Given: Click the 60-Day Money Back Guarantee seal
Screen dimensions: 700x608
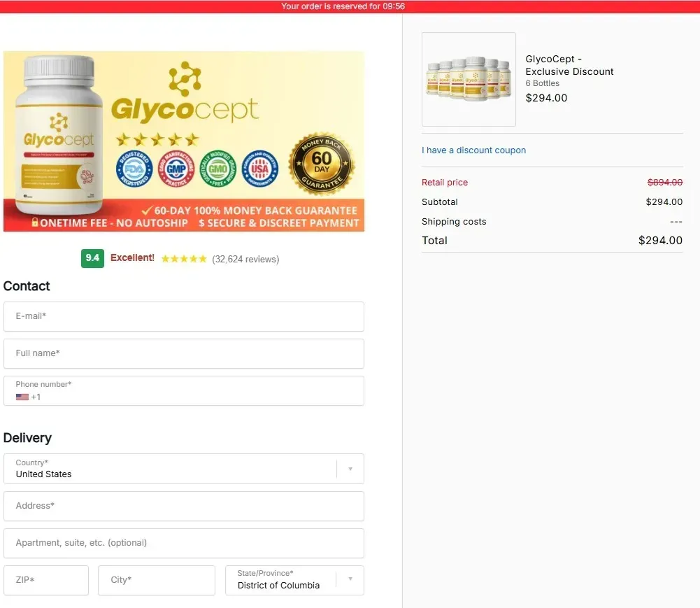Looking at the screenshot, I should click(322, 162).
